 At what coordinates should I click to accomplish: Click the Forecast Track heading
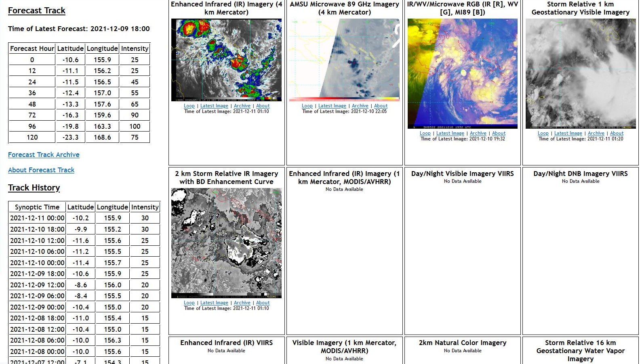[37, 10]
